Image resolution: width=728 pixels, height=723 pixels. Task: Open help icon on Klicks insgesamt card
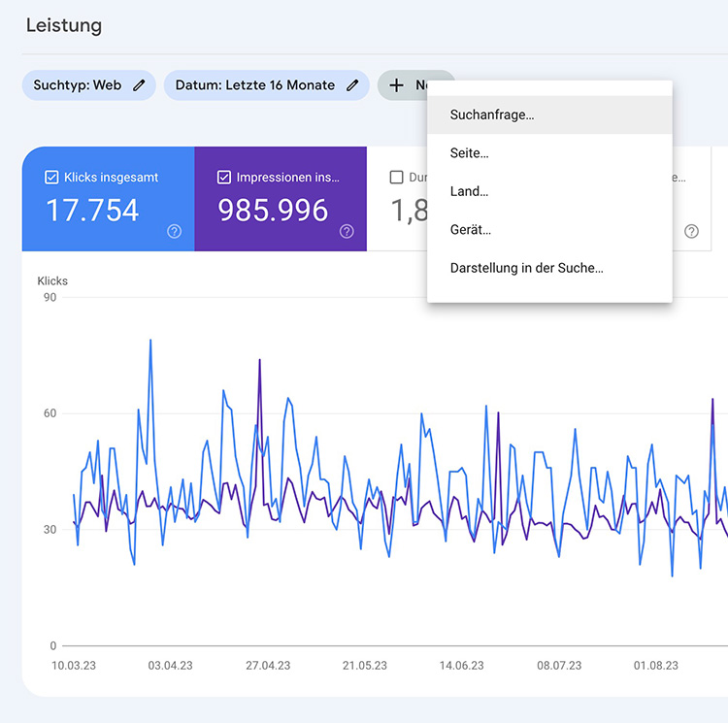point(175,231)
